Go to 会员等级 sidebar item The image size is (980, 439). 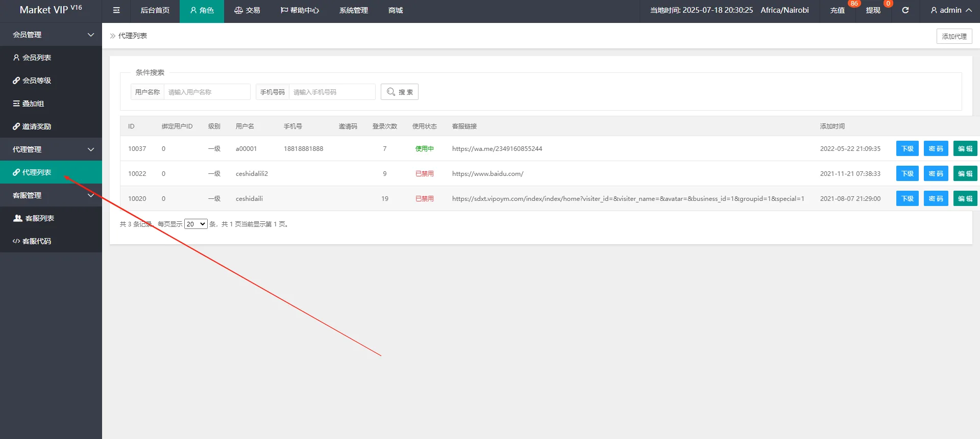pyautogui.click(x=37, y=81)
